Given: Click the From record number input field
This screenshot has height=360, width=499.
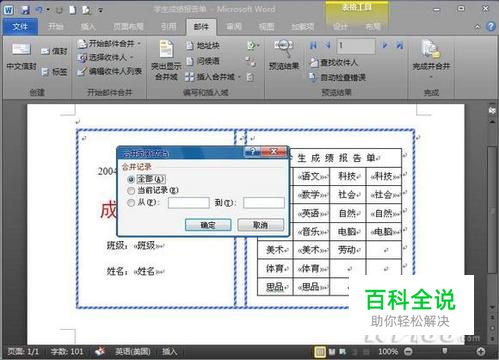Looking at the screenshot, I should [189, 203].
